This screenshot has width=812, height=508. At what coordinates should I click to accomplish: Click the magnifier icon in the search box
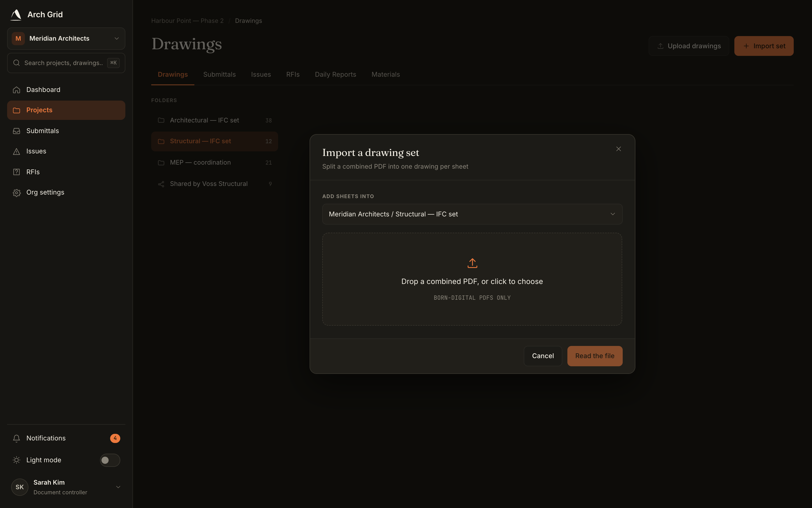click(16, 63)
